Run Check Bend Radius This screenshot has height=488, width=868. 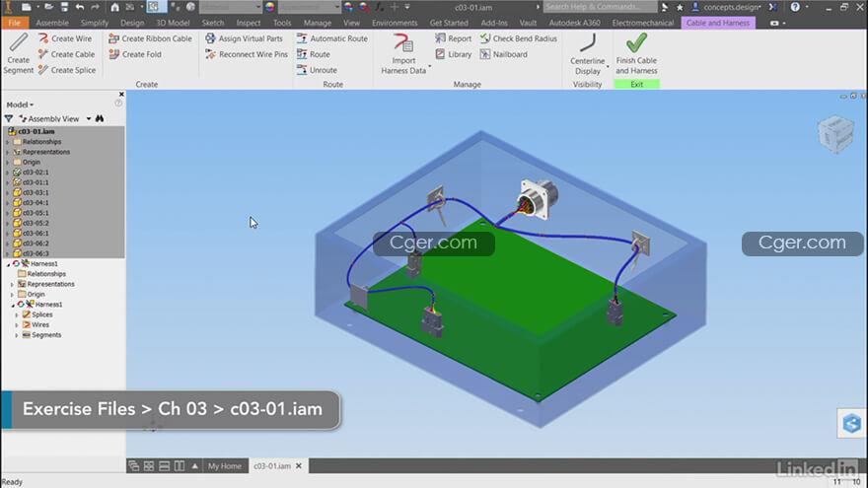point(519,38)
